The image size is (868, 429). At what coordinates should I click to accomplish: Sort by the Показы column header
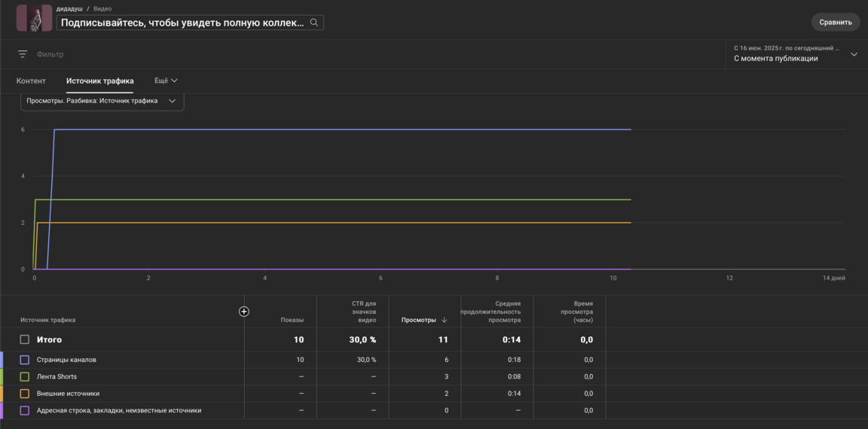coord(292,320)
